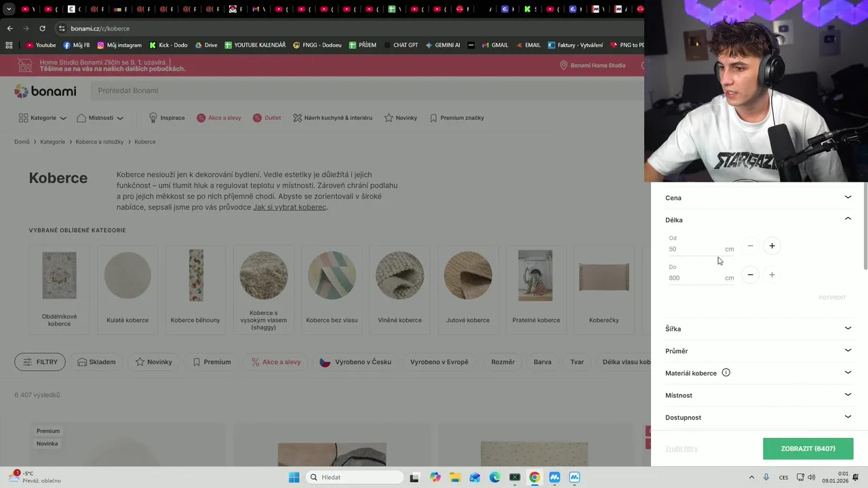Increase the Od minimum length value
Screen dimensions: 868x488
click(x=772, y=246)
